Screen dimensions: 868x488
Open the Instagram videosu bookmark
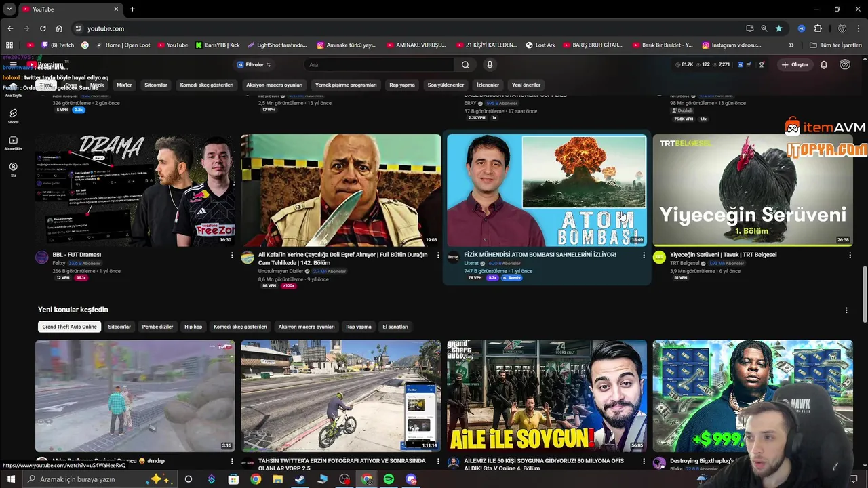[731, 45]
